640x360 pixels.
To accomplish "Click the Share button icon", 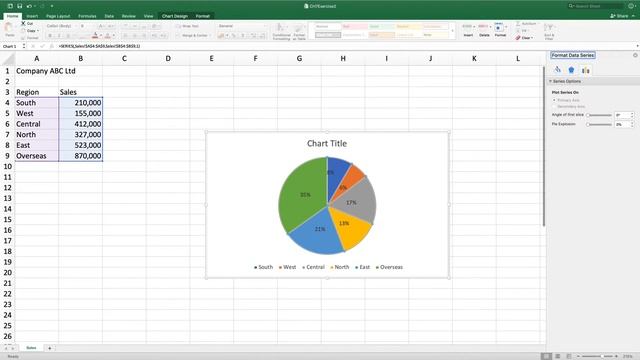I will pyautogui.click(x=619, y=16).
